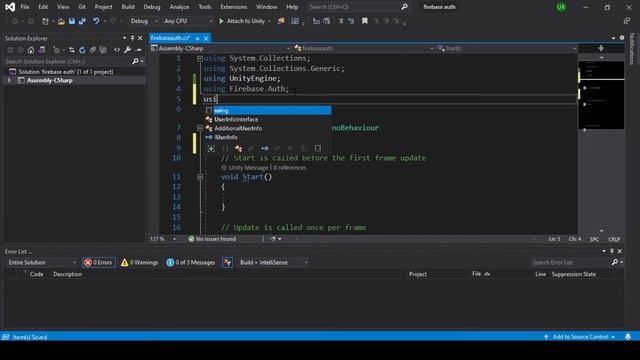Toggle IntelliSense interface filter icon
This screenshot has height=360, width=640.
264,148
